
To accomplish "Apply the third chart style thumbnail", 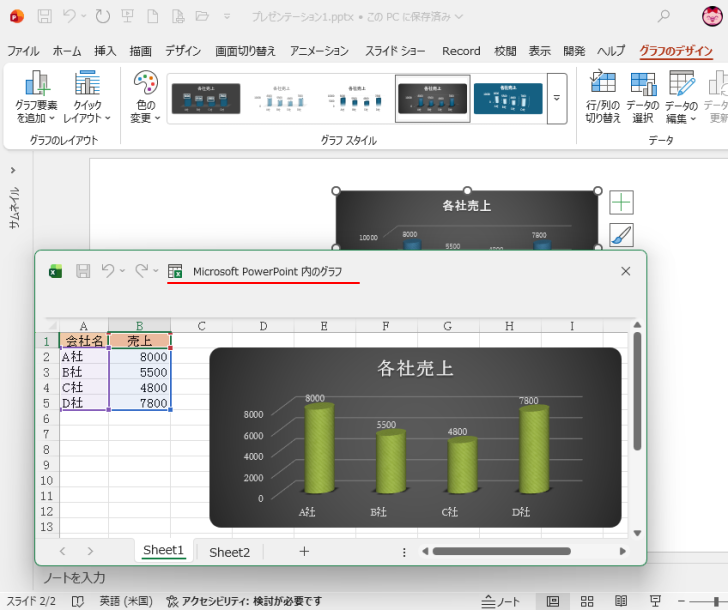I will tap(357, 98).
